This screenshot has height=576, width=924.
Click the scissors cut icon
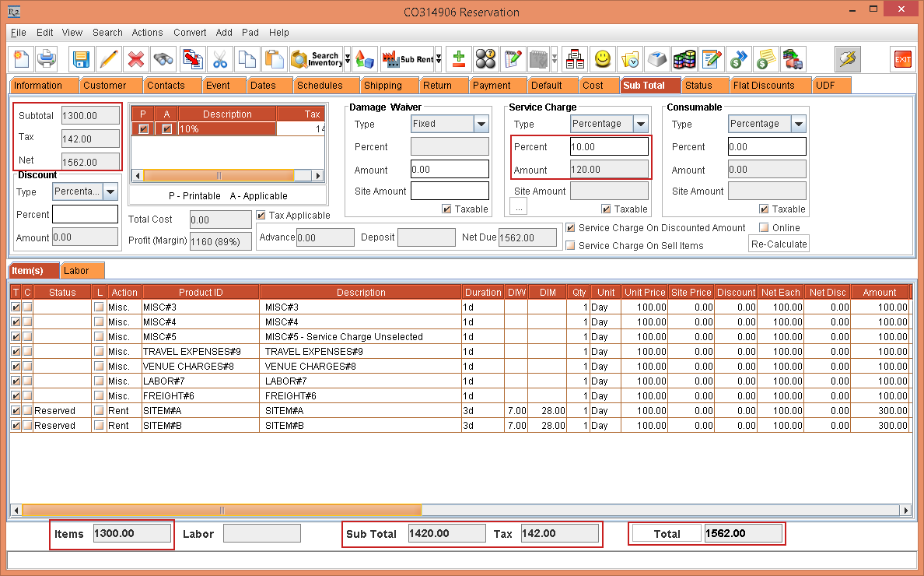coord(220,59)
